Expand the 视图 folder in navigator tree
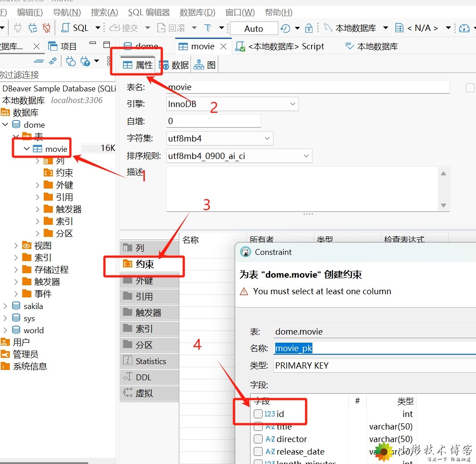 16,245
